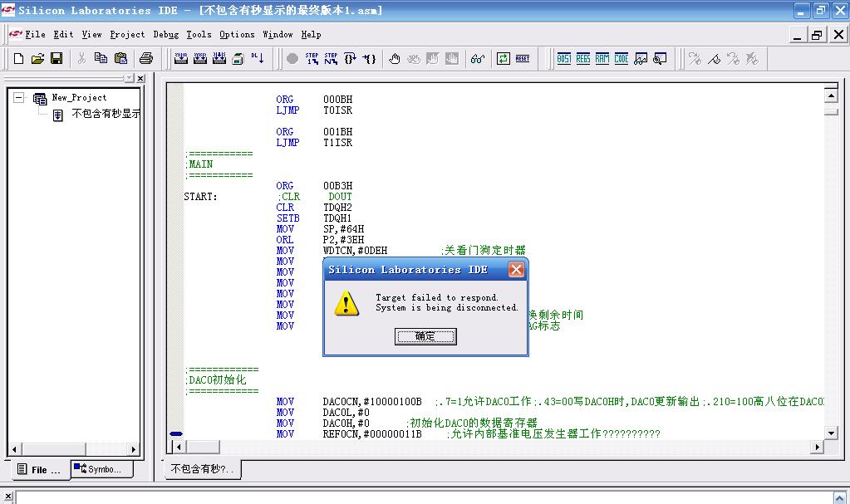Close the output pane with X
The width and height of the screenshot is (850, 504).
[x=7, y=496]
